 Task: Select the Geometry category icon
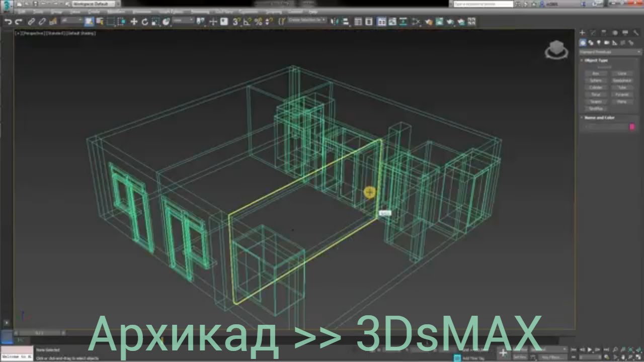[583, 43]
